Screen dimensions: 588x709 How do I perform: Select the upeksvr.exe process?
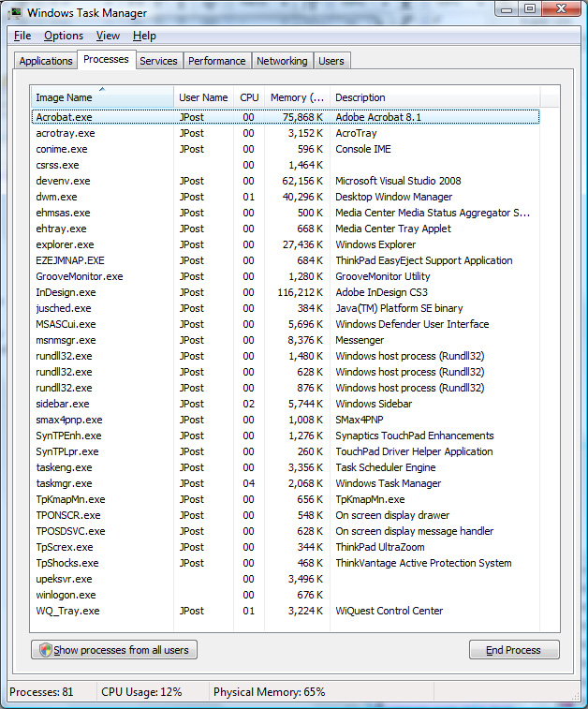[x=286, y=579]
